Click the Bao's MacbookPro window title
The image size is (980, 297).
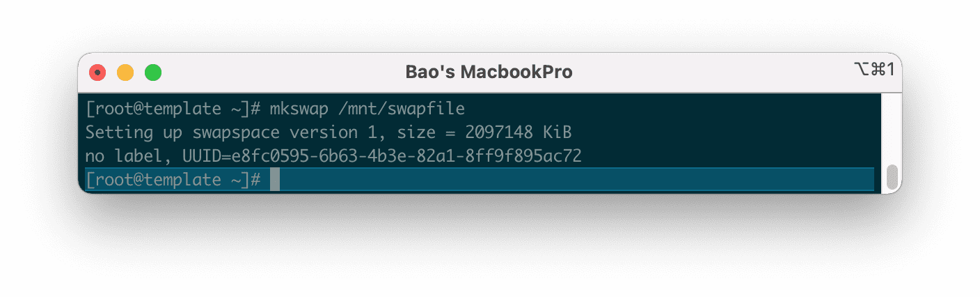pyautogui.click(x=489, y=73)
